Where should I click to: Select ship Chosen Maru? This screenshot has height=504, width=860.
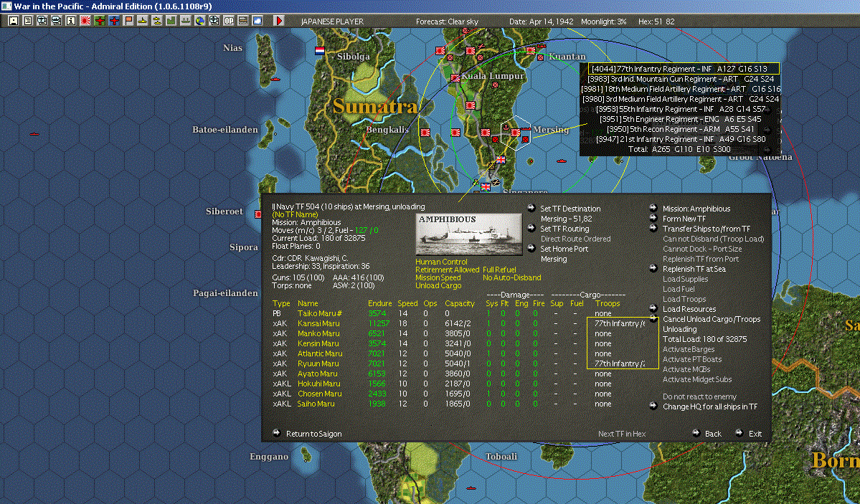pos(320,393)
